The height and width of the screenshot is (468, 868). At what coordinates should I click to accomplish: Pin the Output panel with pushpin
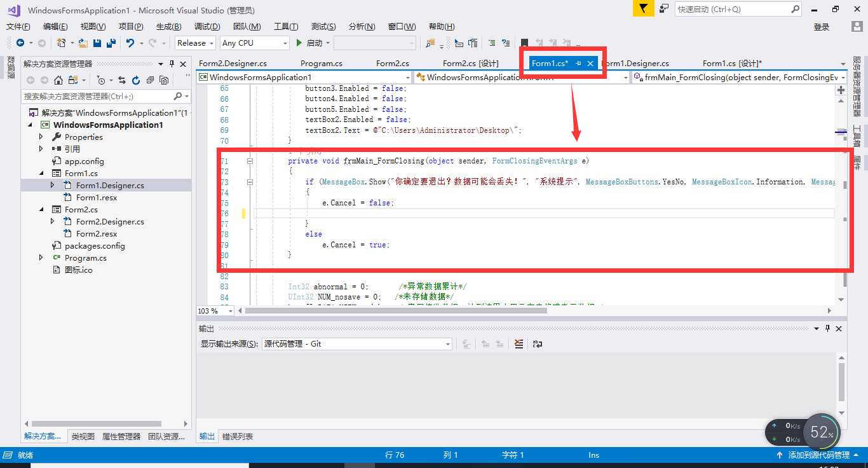[828, 328]
